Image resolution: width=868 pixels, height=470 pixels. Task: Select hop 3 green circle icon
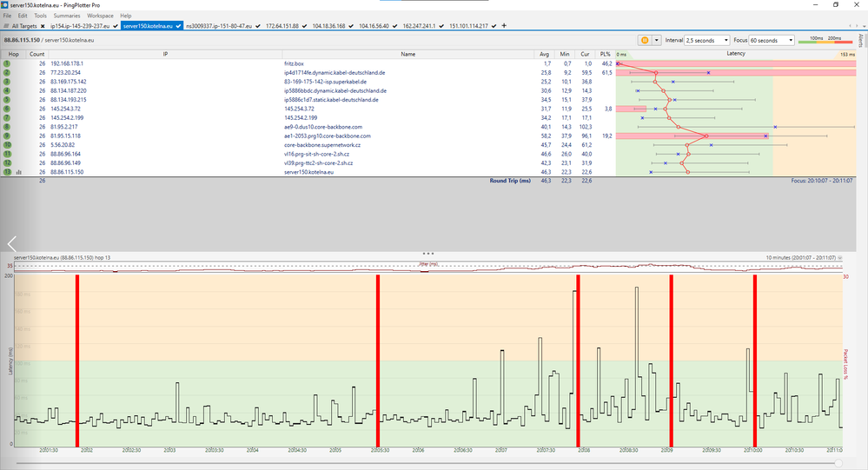coord(7,82)
